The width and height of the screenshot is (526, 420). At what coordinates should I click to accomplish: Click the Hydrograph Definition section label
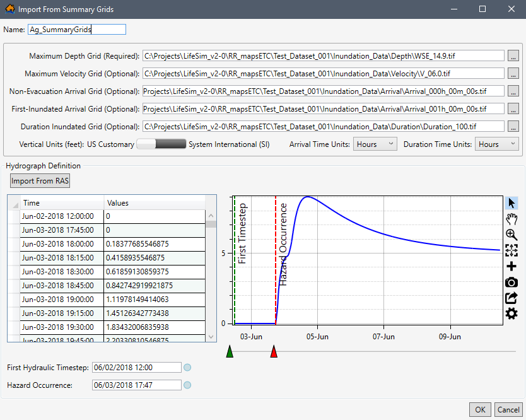tap(45, 166)
